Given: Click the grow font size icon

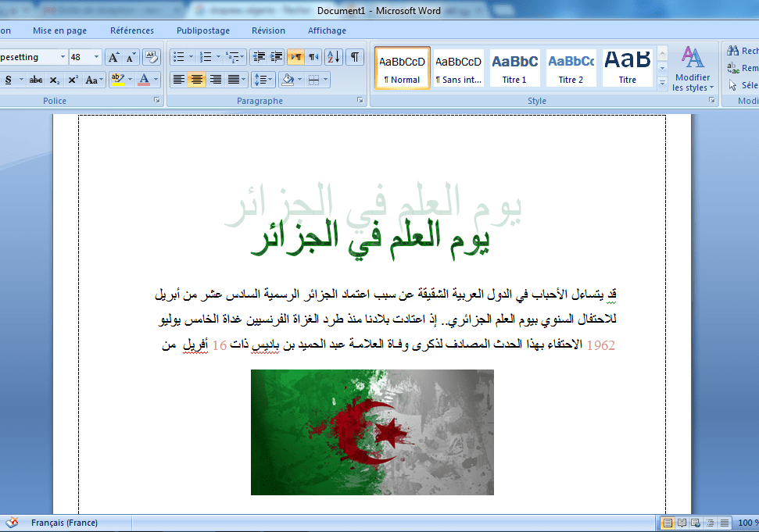Looking at the screenshot, I should 113,57.
